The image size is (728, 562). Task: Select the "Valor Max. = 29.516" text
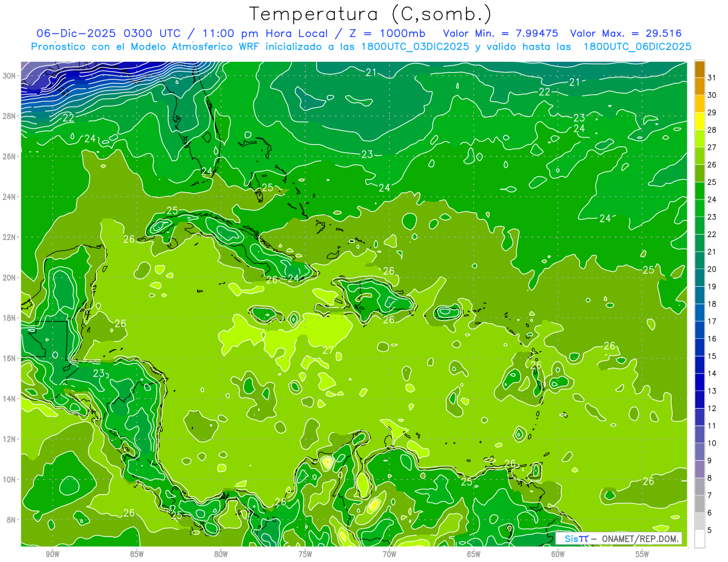point(625,33)
